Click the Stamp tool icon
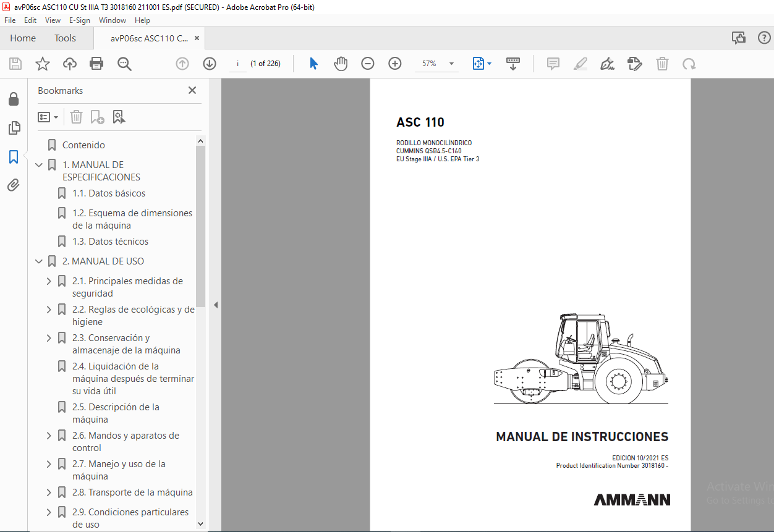Image resolution: width=774 pixels, height=532 pixels. click(635, 64)
